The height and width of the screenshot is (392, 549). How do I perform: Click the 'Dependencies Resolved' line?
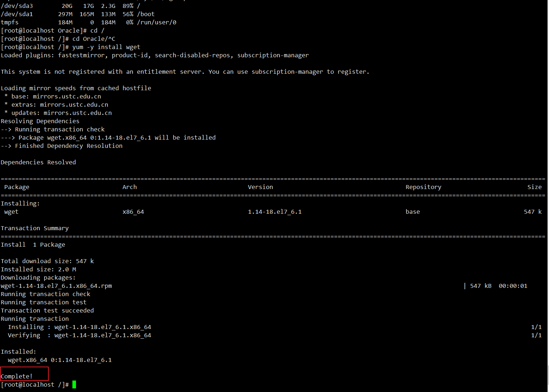[38, 162]
